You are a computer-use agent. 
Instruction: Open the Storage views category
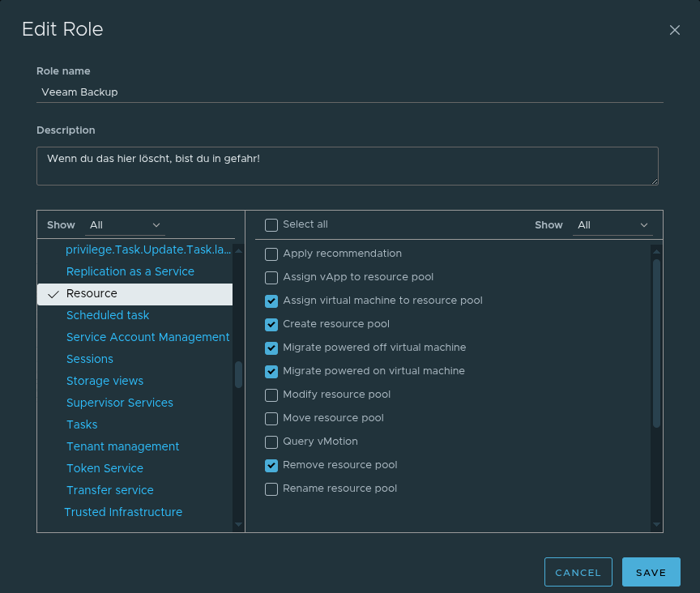[105, 381]
